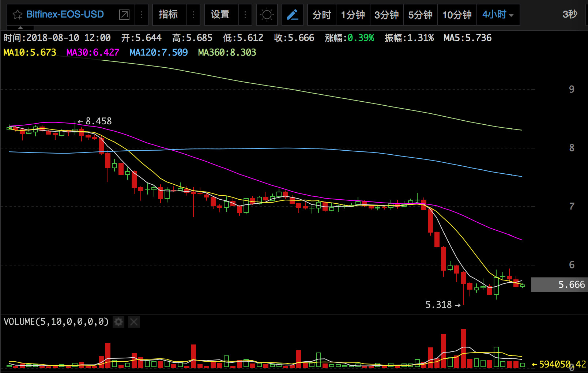Open the chart in a pop-out window
This screenshot has width=588, height=373.
124,15
